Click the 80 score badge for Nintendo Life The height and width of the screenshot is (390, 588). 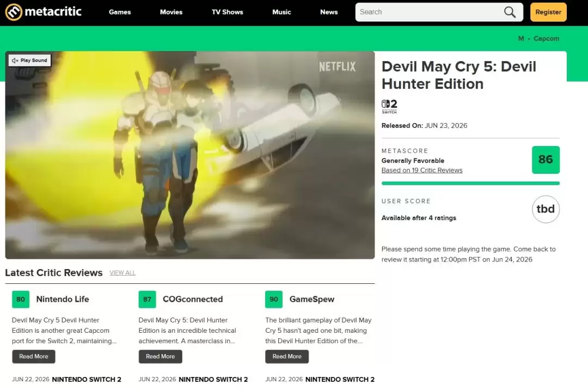(21, 299)
